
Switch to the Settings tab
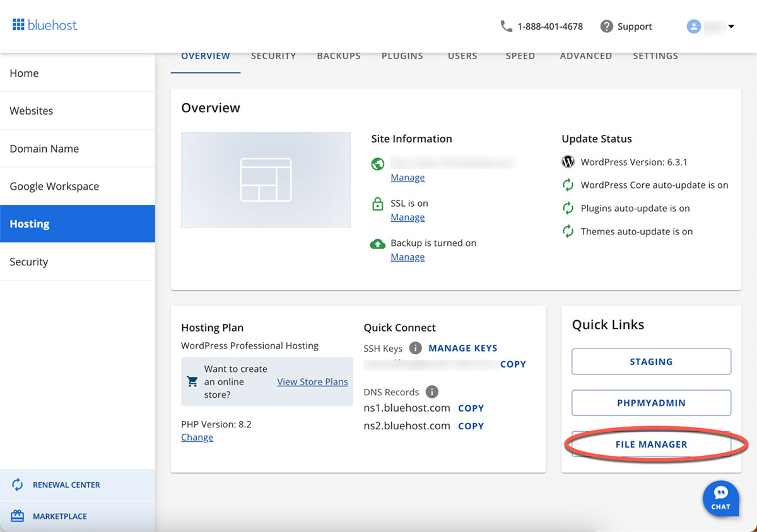pos(655,56)
